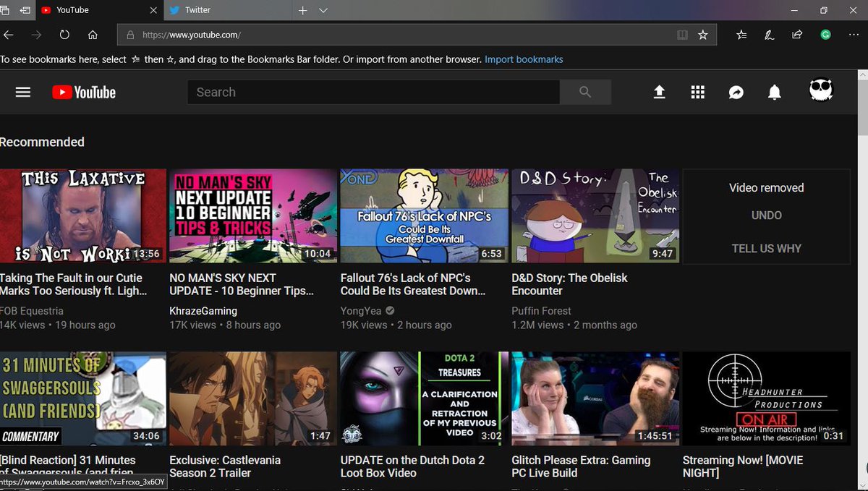
Task: Add page to favorites star icon
Action: 703,34
